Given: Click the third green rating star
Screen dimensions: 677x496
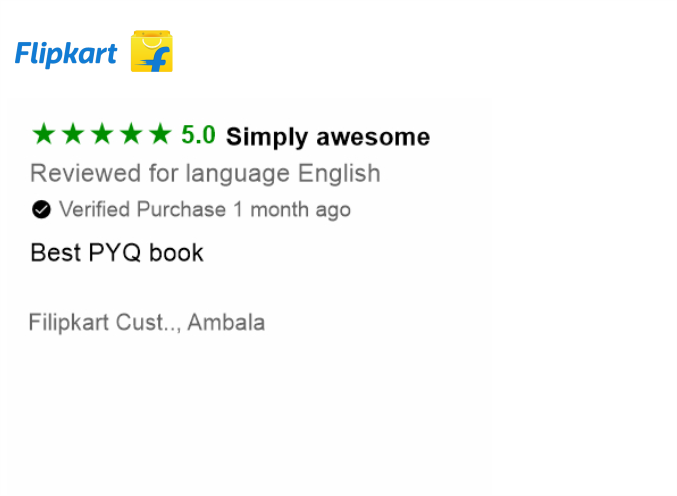Looking at the screenshot, I should pyautogui.click(x=101, y=134).
